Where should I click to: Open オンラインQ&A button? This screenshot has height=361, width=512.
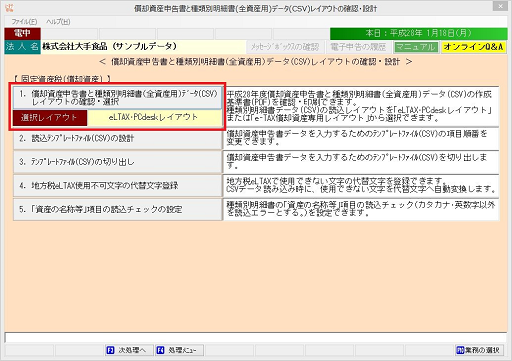473,47
